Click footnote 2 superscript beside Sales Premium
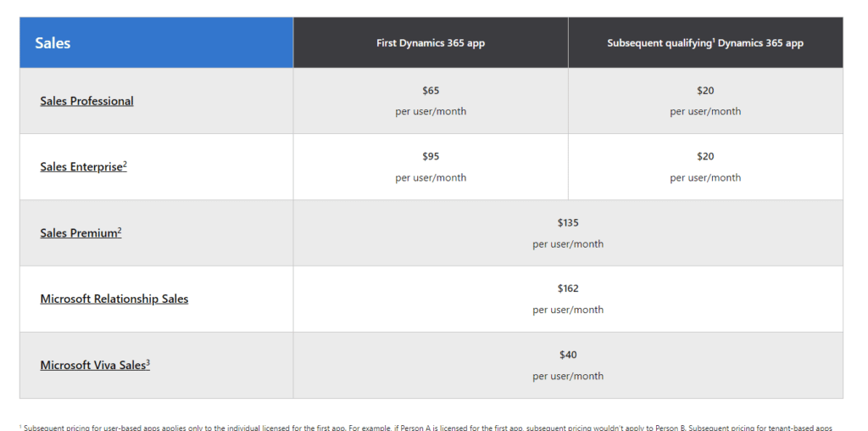868x431 pixels. (x=120, y=230)
